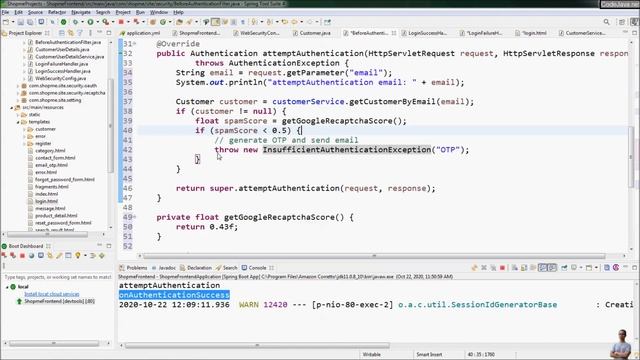Image resolution: width=640 pixels, height=360 pixels.
Task: Click the Relaunch icon beside red Stop
Action: (x=136, y=22)
